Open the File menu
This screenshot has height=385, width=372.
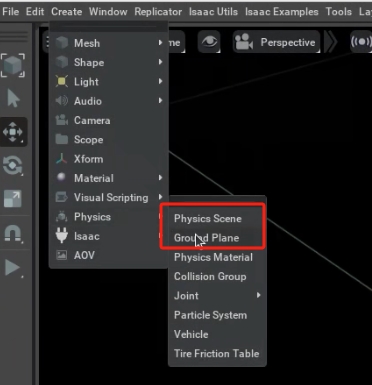coord(10,12)
